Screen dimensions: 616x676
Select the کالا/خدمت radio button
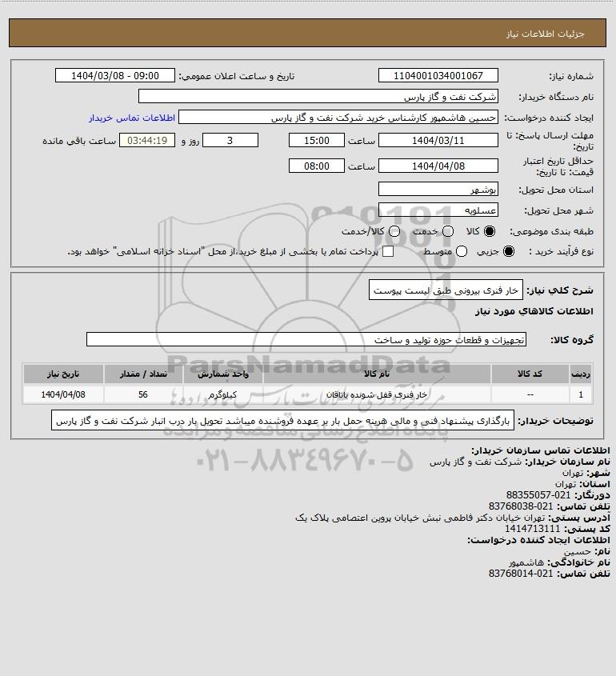(394, 231)
